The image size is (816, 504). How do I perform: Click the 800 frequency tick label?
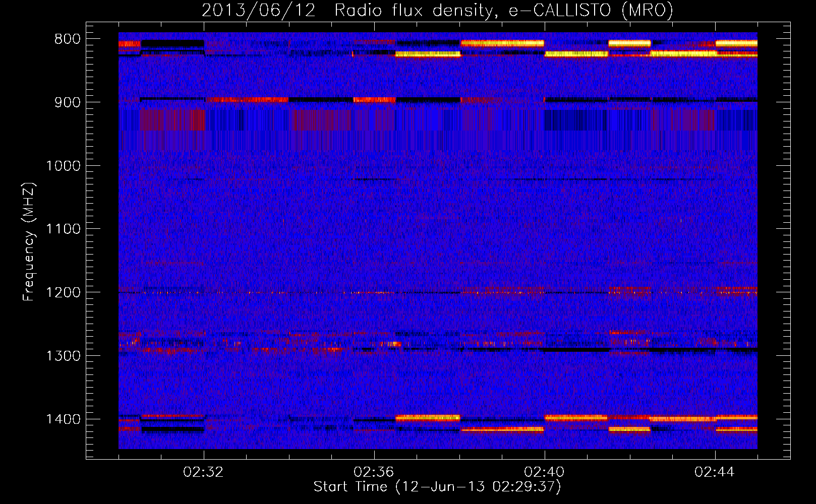67,39
